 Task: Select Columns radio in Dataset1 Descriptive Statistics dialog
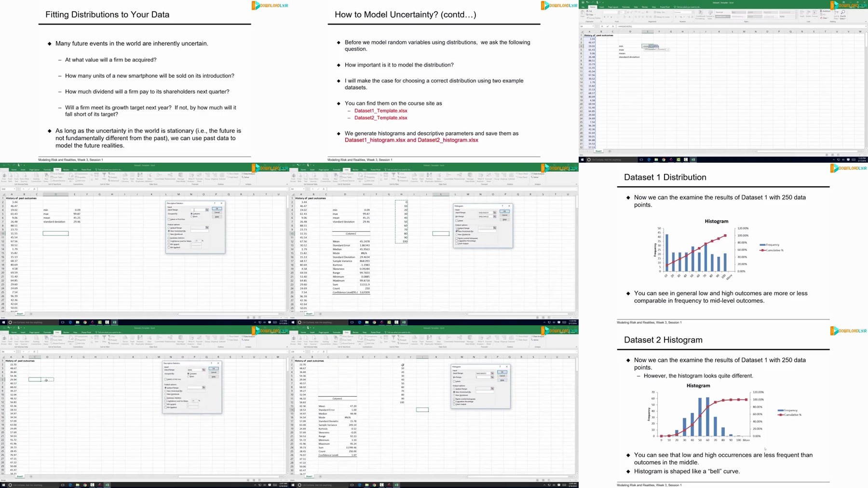tap(191, 214)
